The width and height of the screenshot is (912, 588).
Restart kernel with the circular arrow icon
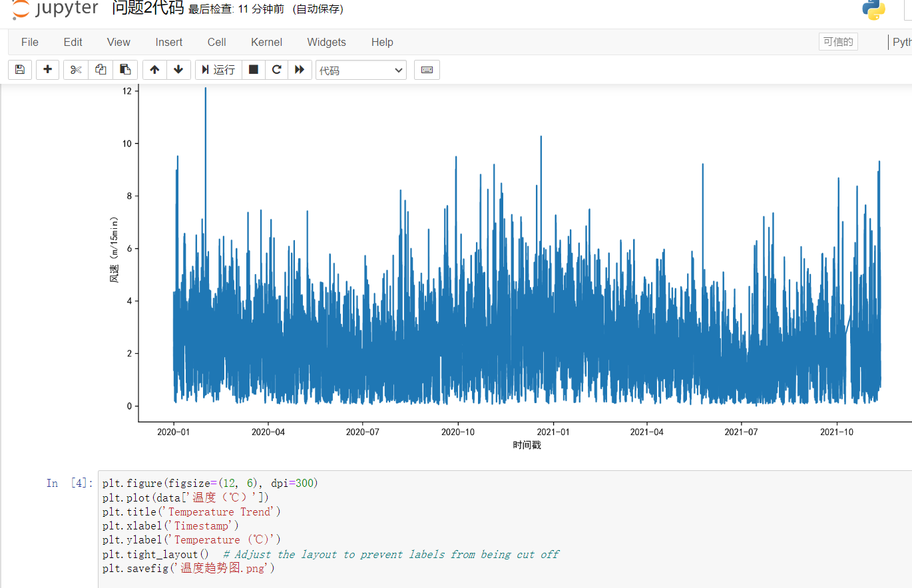click(277, 70)
